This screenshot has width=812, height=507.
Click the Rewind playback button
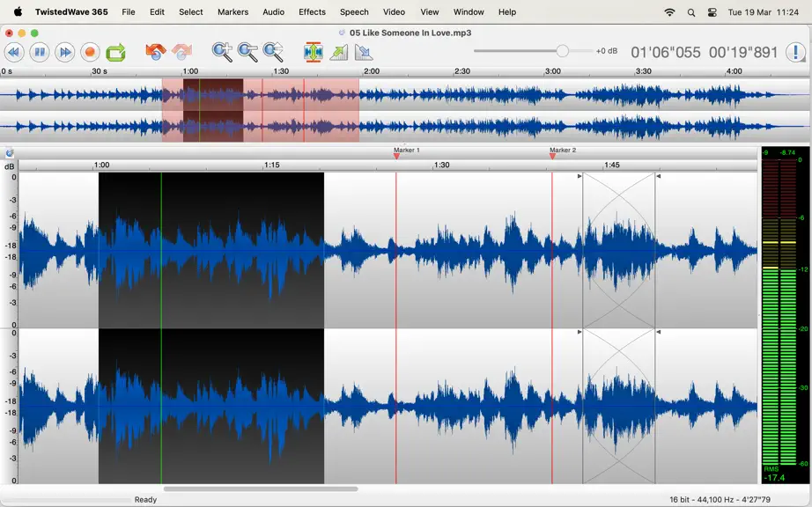14,52
